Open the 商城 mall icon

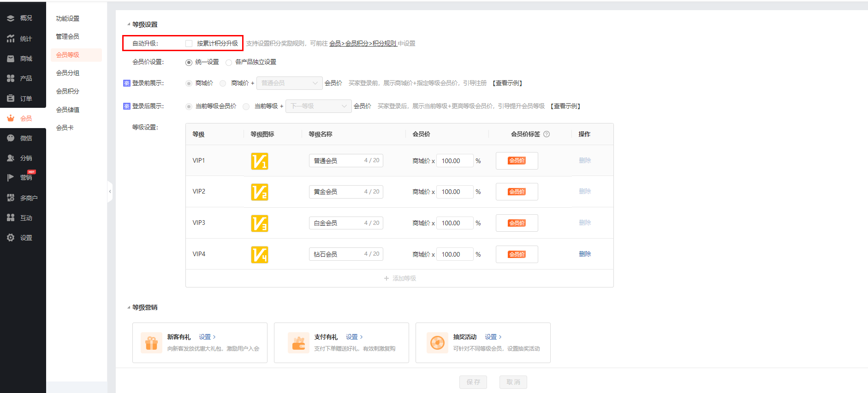tap(11, 59)
